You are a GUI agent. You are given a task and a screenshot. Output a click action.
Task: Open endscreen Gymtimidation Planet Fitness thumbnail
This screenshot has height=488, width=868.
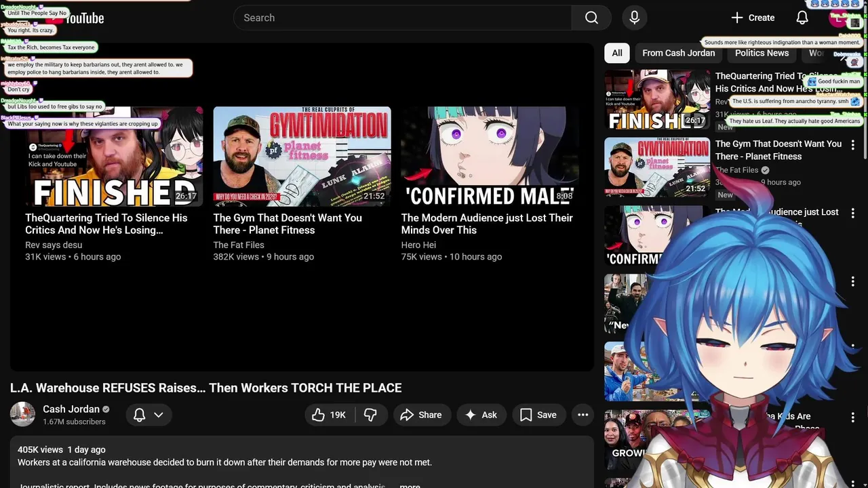point(302,157)
